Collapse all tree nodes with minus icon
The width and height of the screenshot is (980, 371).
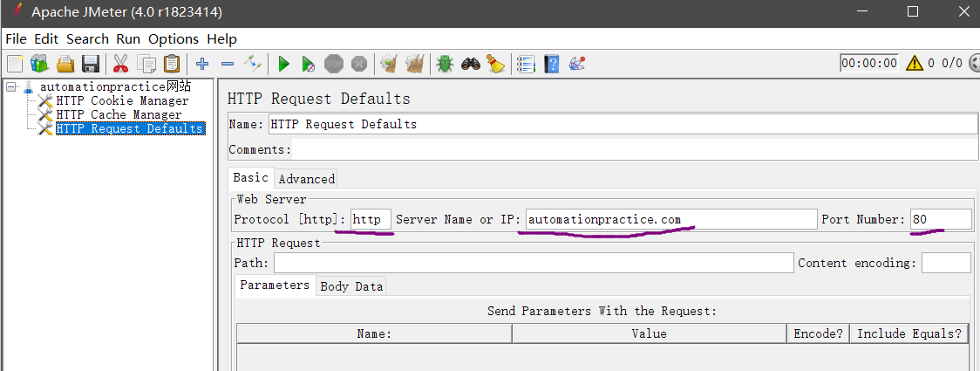coord(228,63)
